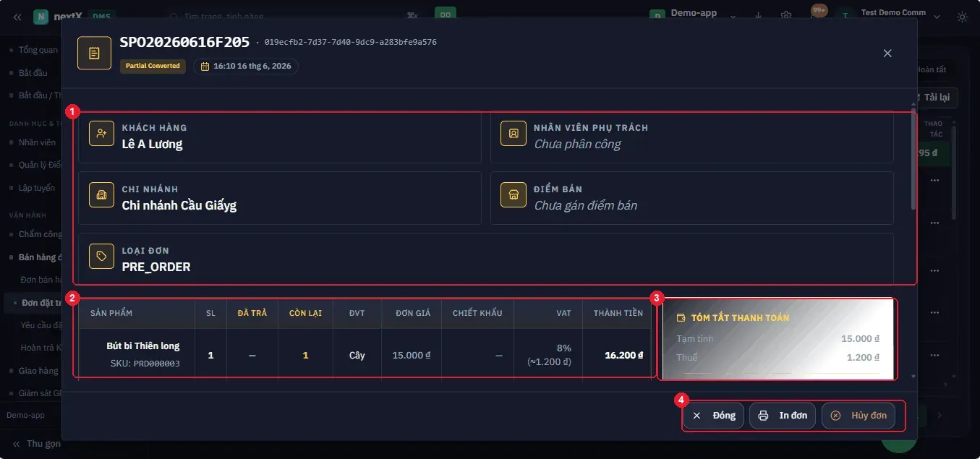Image resolution: width=980 pixels, height=459 pixels.
Task: Click the Điểm bán store icon
Action: [x=514, y=195]
